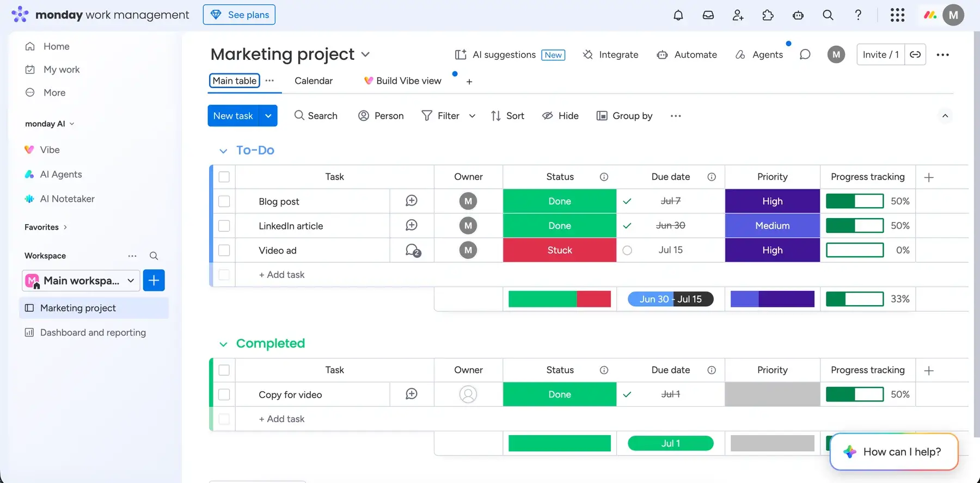Viewport: 980px width, 483px height.
Task: Check the Video ad row checkbox
Action: click(224, 250)
